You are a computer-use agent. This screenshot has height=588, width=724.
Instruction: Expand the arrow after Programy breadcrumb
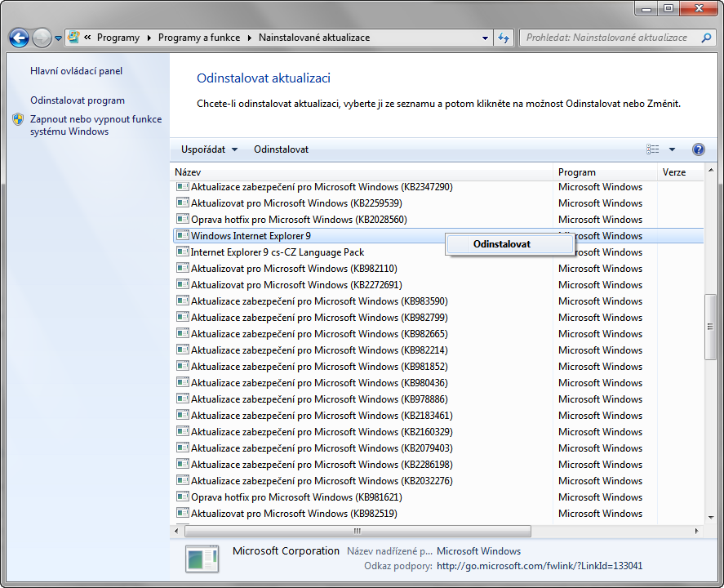tap(149, 38)
